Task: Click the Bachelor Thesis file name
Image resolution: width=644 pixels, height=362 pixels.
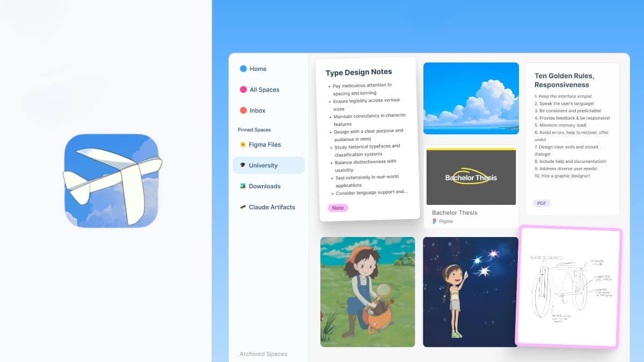Action: coord(455,212)
